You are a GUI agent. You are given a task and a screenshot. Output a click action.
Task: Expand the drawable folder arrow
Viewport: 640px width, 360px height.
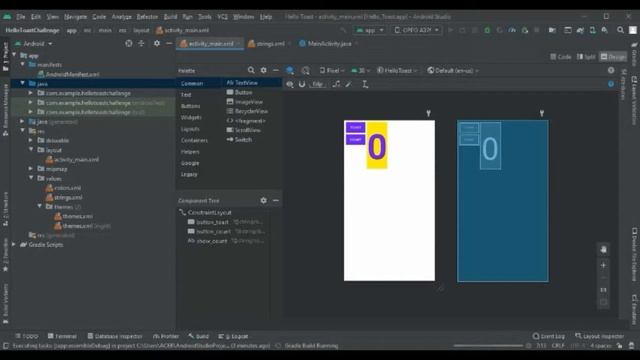(31, 140)
